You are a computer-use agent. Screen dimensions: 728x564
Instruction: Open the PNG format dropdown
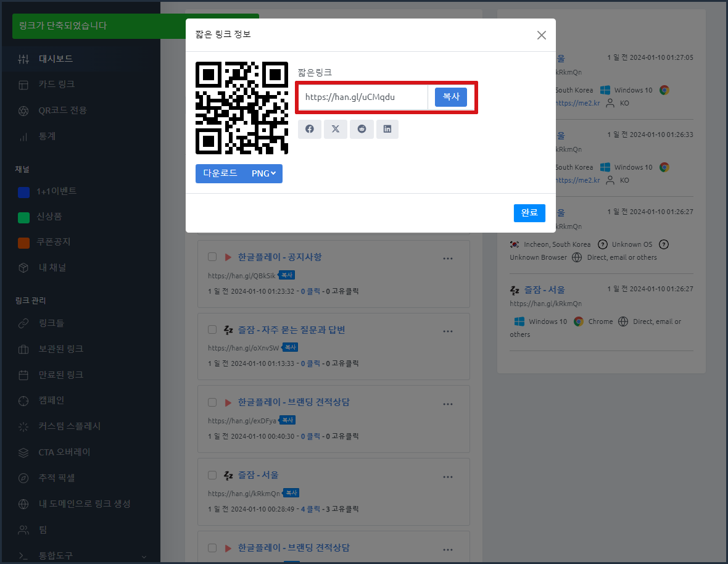263,173
